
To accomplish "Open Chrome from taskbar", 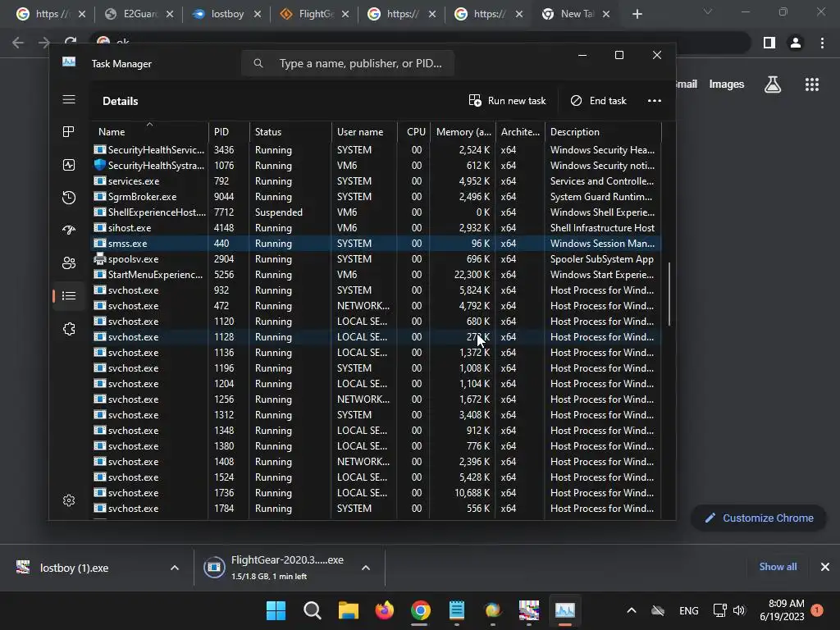I will 421,610.
